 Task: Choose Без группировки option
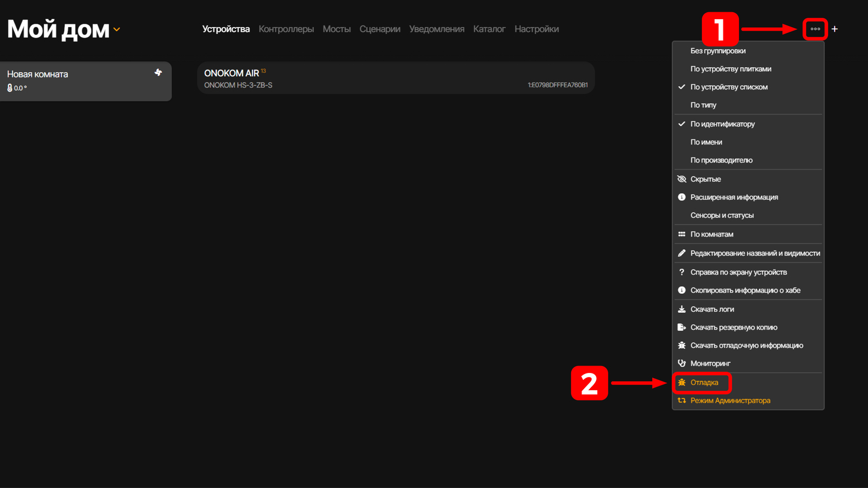coord(718,51)
